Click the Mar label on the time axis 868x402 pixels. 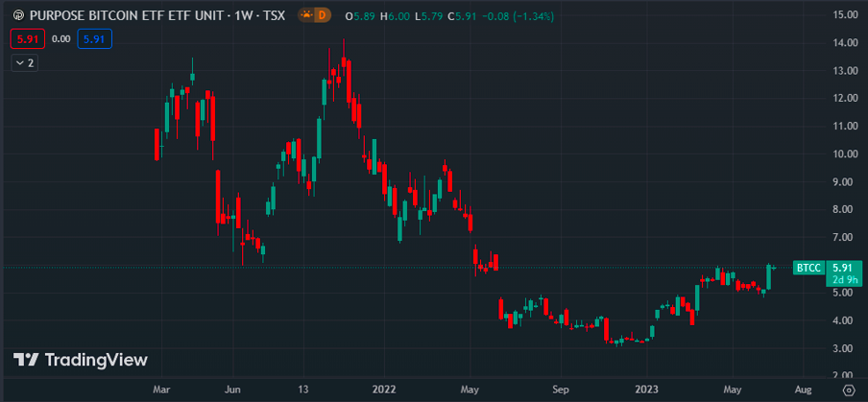[x=161, y=390]
